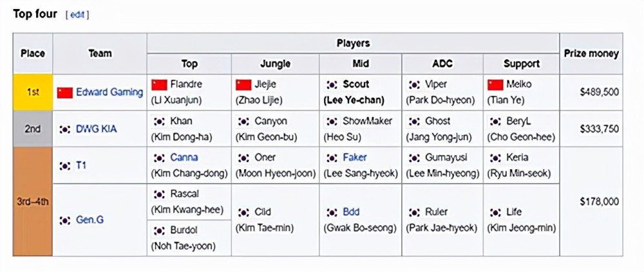Image resolution: width=644 pixels, height=272 pixels.
Task: Open the Faker player link
Action: point(355,158)
